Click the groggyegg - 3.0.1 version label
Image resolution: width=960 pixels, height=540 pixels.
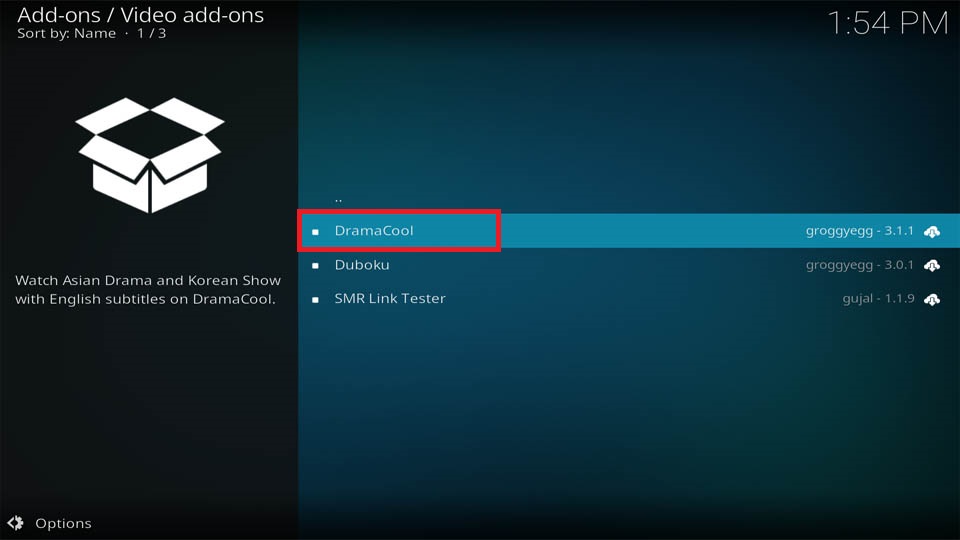click(859, 264)
